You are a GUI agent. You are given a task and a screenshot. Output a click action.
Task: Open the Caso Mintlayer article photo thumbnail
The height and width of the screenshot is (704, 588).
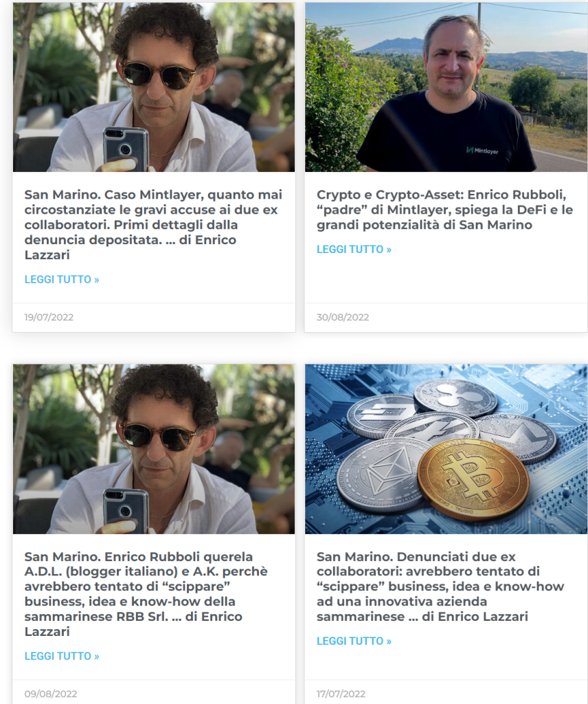pos(154,87)
